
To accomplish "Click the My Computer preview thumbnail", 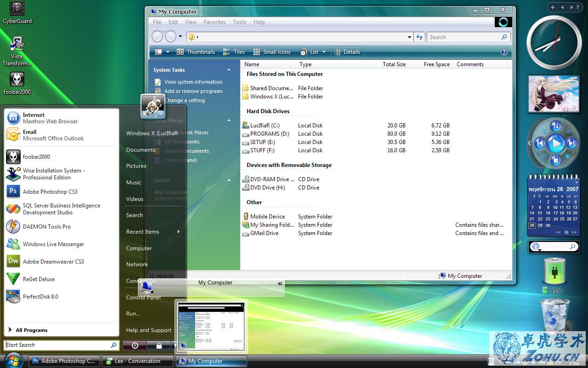I will point(211,327).
